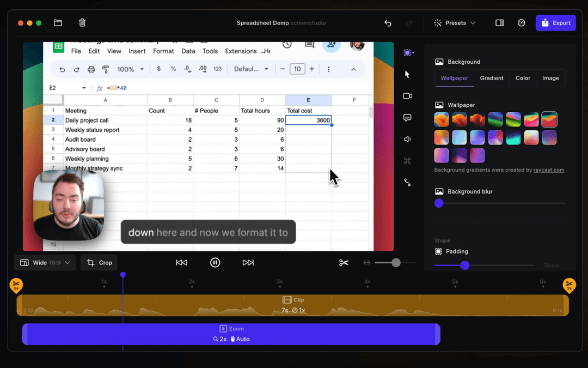
Task: Split the clip with the scissors tool
Action: tap(344, 262)
